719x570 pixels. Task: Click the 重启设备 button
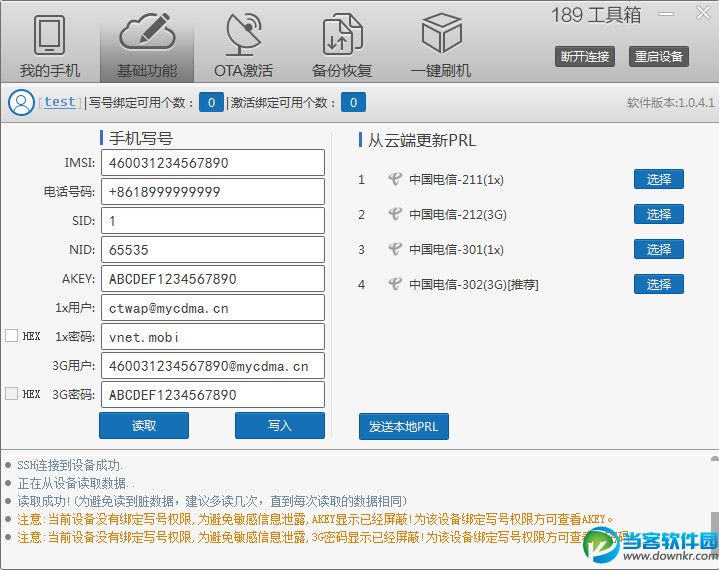(x=658, y=56)
